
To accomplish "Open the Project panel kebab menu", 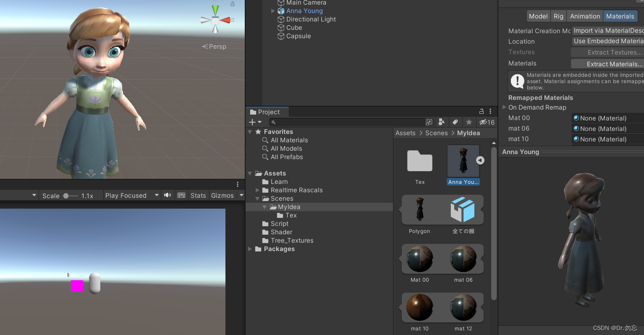I will (x=490, y=112).
